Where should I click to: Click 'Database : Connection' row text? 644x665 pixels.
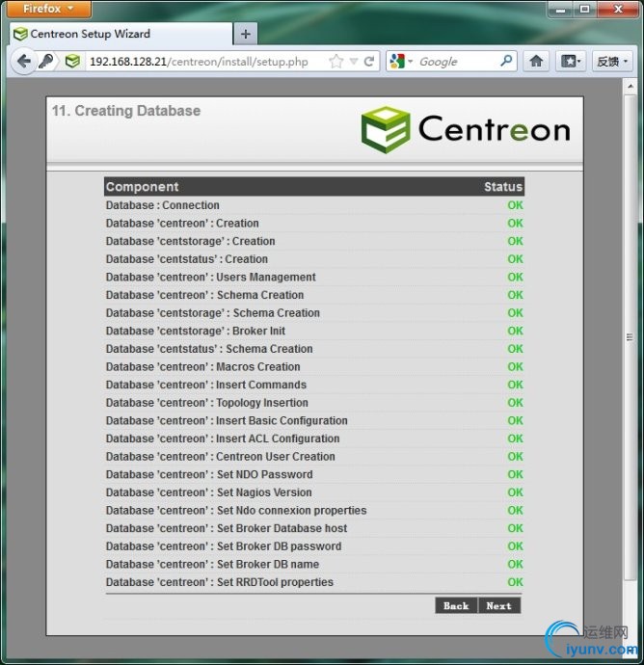coord(163,205)
